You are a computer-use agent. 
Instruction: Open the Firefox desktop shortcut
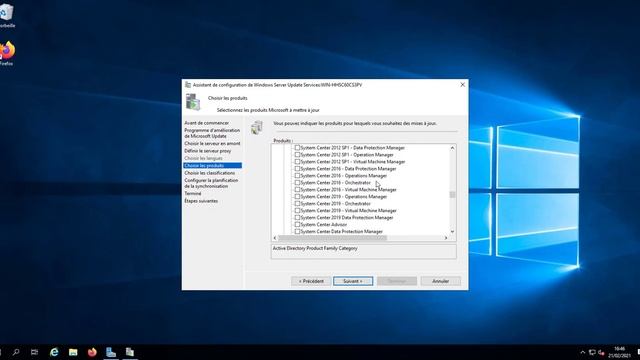7,53
